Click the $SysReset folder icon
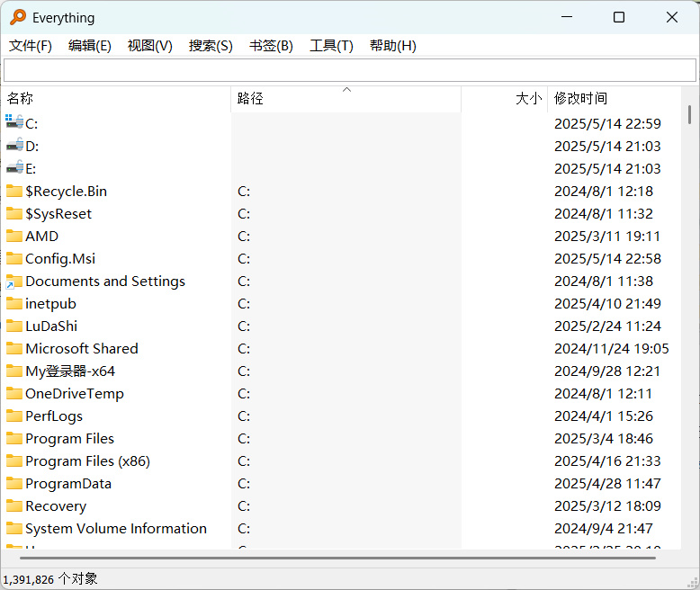The height and width of the screenshot is (590, 700). [x=14, y=213]
